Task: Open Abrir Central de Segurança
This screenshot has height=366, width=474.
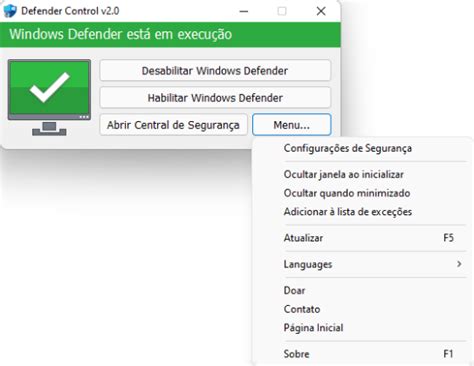Action: point(173,125)
